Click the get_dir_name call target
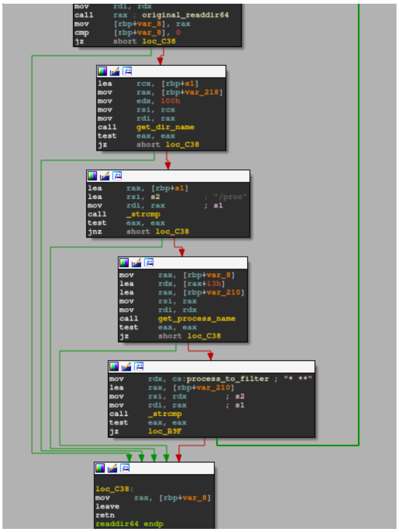This screenshot has height=532, width=399. (x=165, y=127)
